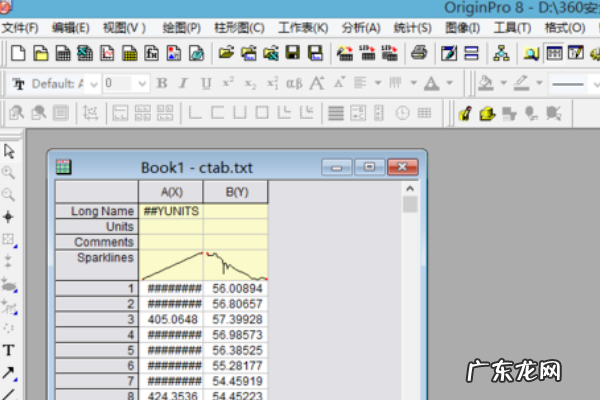Select column header A(X)
The width and height of the screenshot is (600, 400).
(171, 192)
